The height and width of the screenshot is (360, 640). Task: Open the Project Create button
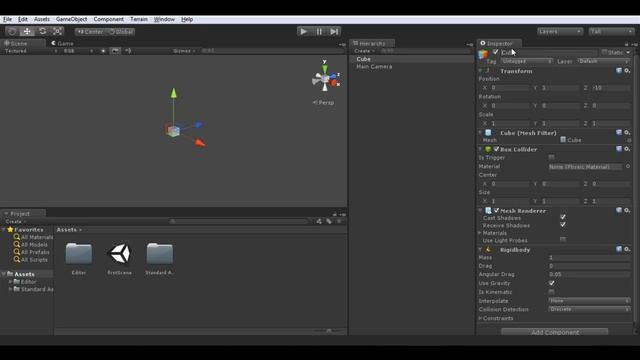point(15,221)
